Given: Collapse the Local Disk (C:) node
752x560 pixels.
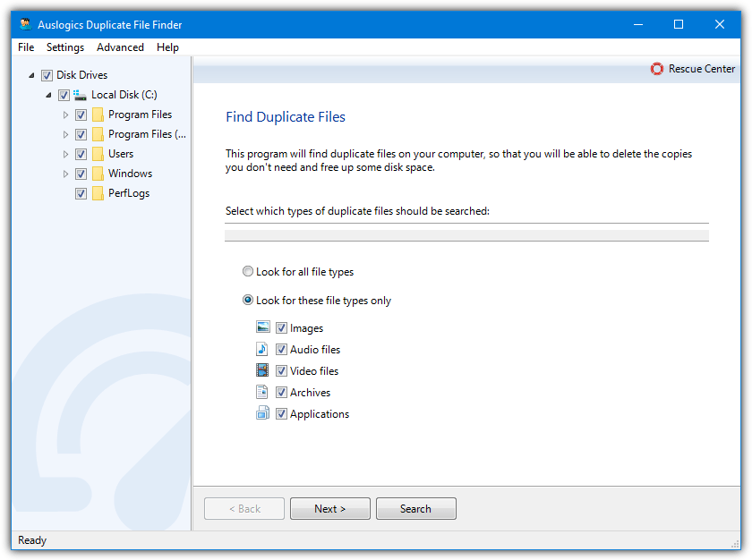Looking at the screenshot, I should click(x=48, y=95).
